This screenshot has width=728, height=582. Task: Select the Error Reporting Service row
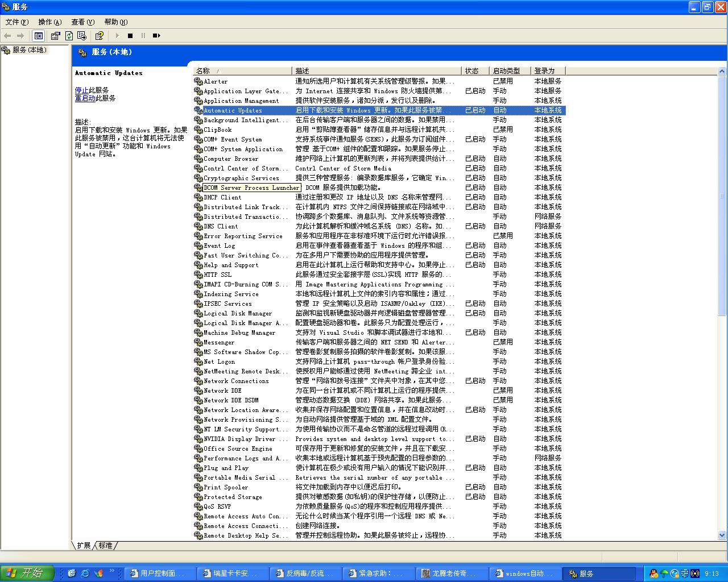point(379,236)
